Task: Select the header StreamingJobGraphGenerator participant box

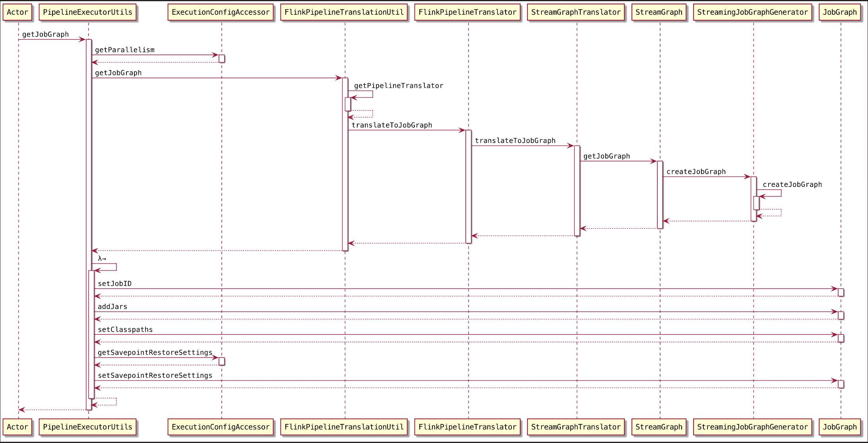Action: (753, 12)
